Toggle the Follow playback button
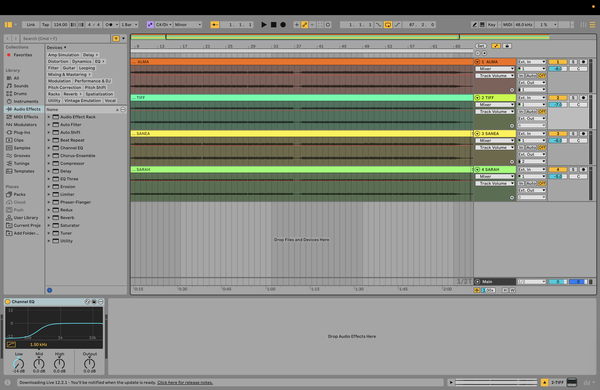Image resolution: width=600 pixels, height=390 pixels. 215,24
